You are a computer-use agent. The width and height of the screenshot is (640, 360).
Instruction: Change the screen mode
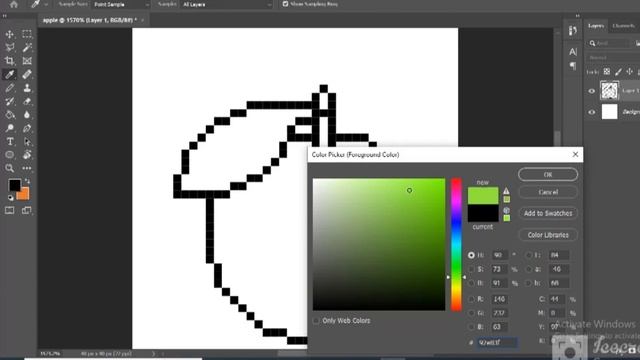click(x=27, y=211)
